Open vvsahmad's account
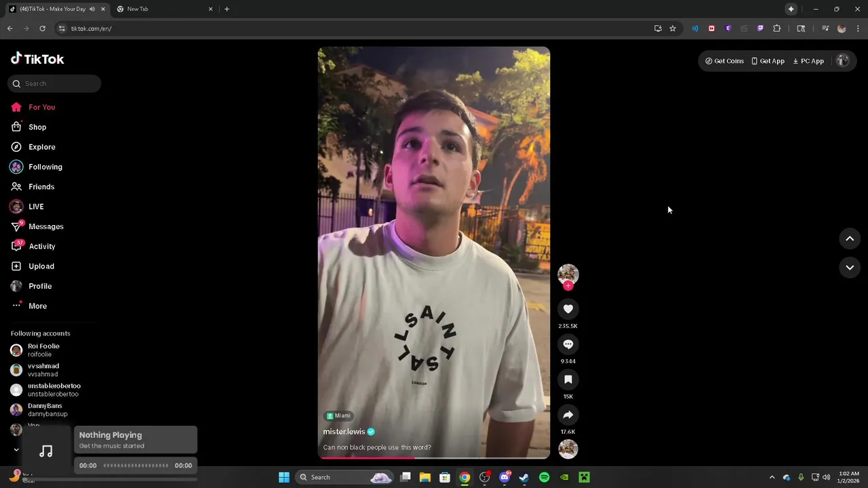The width and height of the screenshot is (868, 488). pos(35,370)
